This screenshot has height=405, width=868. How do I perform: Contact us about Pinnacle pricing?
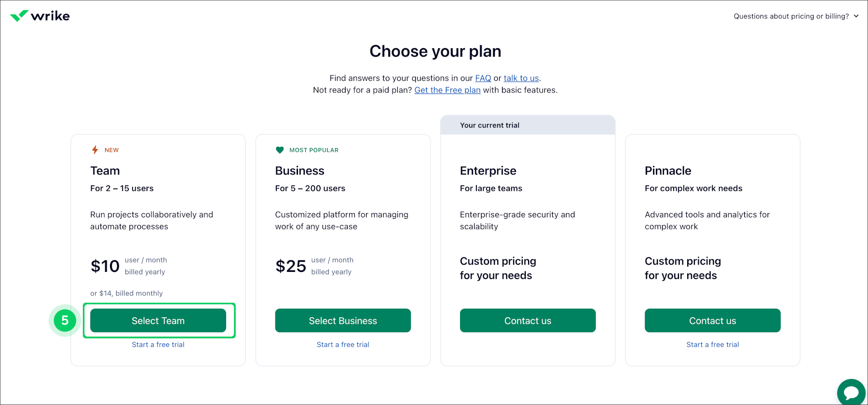712,320
